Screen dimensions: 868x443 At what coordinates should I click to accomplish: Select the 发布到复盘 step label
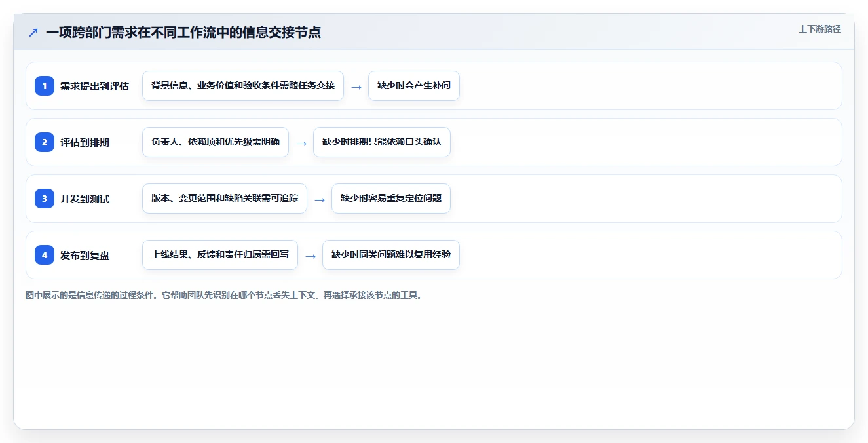pos(85,255)
